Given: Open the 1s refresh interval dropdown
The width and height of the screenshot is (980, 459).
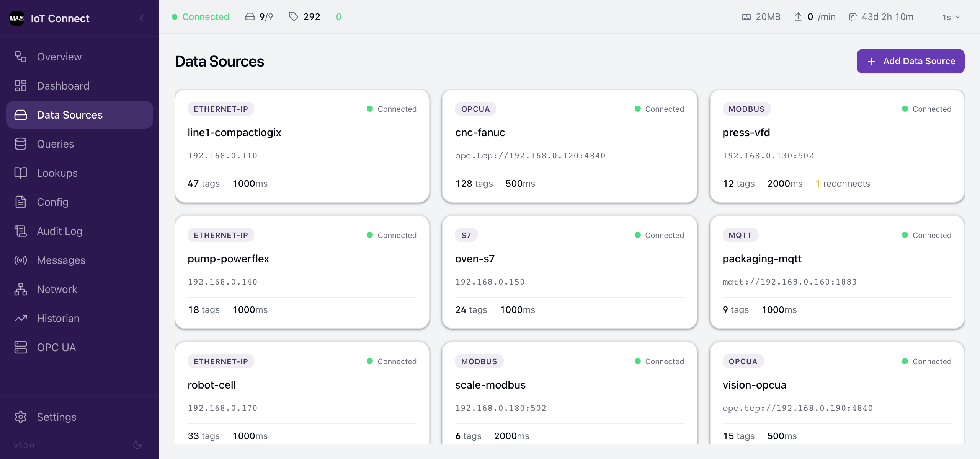Looking at the screenshot, I should coord(951,17).
